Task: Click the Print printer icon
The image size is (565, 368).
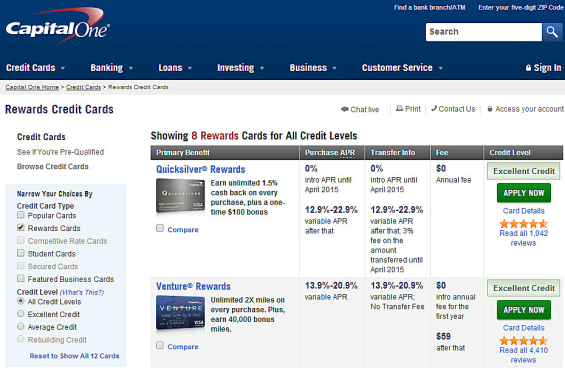Action: click(x=399, y=108)
